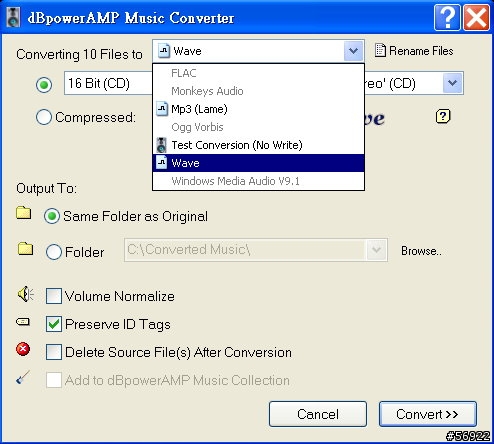The image size is (494, 444).
Task: Choose Monkeys Audio from the format list
Action: click(x=258, y=91)
